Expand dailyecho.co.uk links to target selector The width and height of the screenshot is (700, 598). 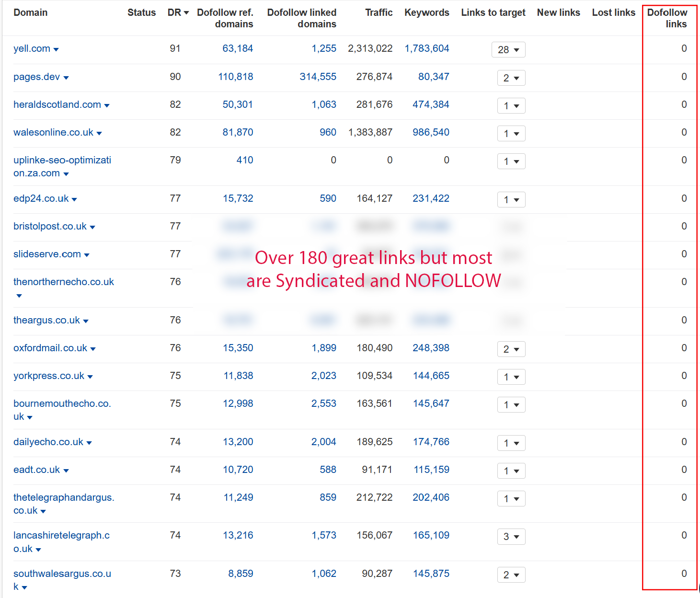click(511, 443)
